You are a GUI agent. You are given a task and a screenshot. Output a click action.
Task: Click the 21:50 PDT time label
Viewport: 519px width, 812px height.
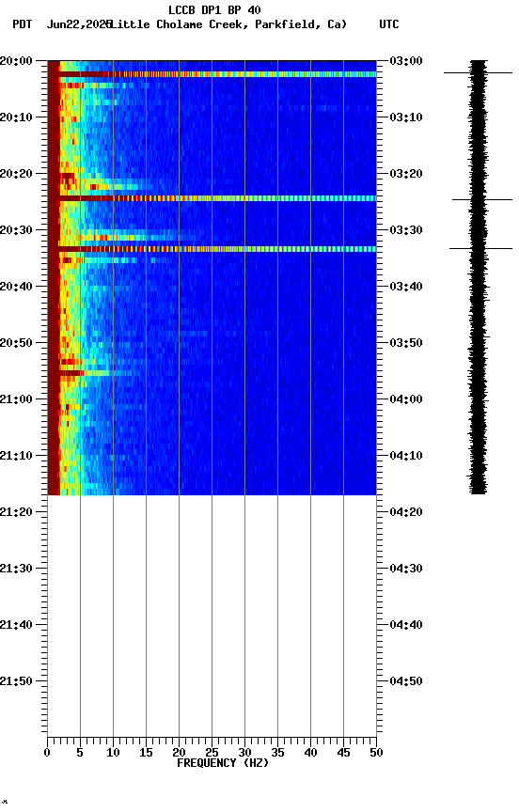(x=16, y=682)
